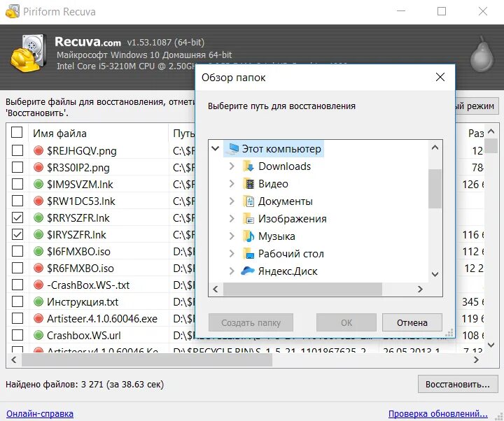504x421 pixels.
Task: Expand the Downloads folder node
Action: (232, 166)
